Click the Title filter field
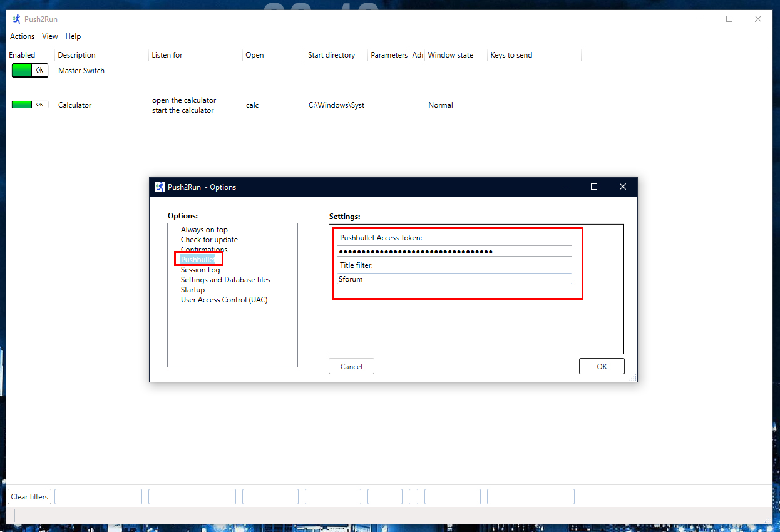Viewport: 780px width, 532px height. 454,279
